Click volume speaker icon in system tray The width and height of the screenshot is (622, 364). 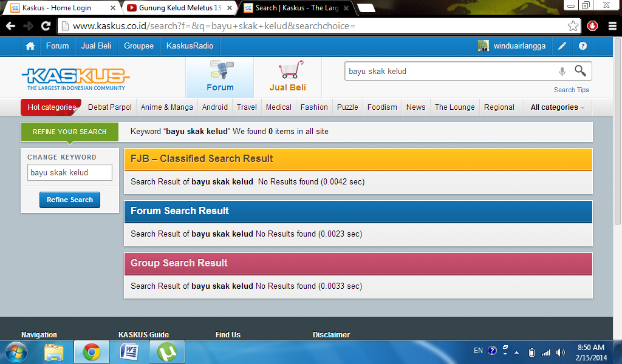(x=561, y=352)
